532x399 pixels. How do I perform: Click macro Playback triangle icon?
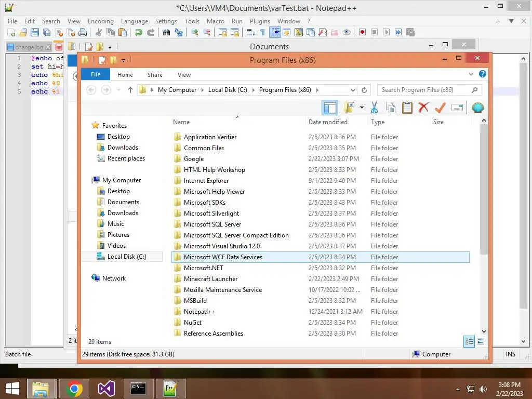point(386,32)
